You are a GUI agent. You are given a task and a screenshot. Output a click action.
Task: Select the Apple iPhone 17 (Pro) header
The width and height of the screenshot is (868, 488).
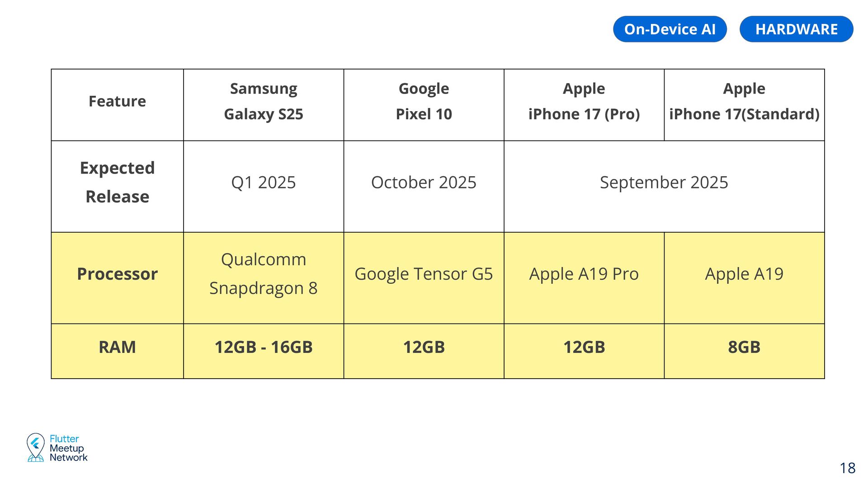(584, 102)
